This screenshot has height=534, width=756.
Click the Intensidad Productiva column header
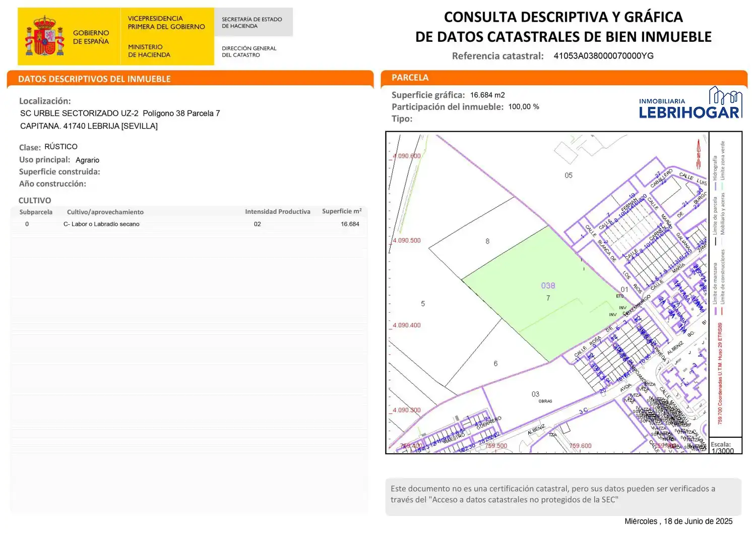[278, 211]
